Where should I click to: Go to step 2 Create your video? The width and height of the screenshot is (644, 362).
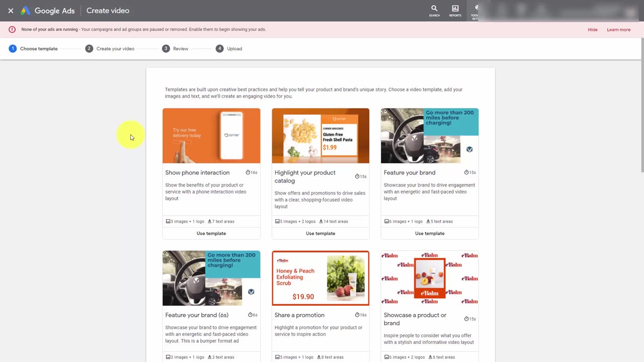(x=110, y=49)
